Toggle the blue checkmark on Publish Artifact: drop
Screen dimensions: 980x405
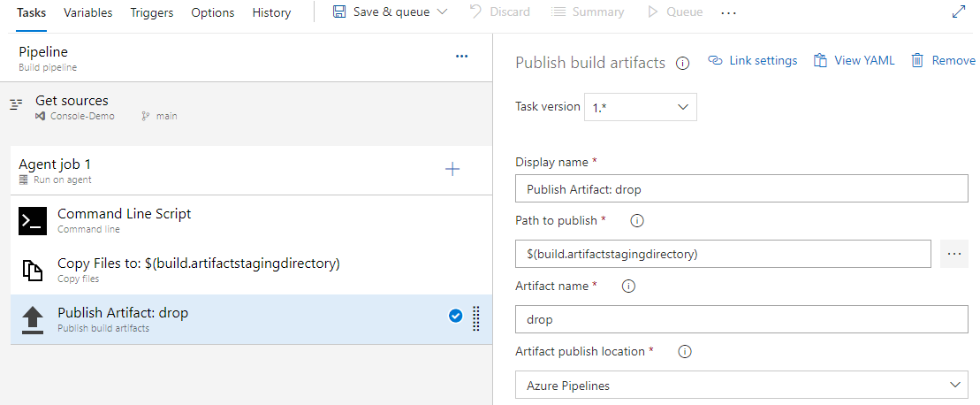[456, 317]
